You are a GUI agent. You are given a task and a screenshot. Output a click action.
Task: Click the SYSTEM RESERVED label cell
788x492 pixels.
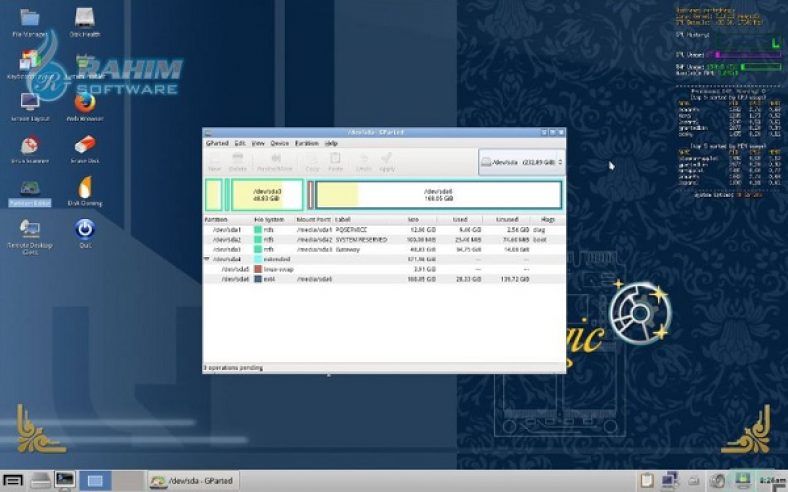coord(361,240)
